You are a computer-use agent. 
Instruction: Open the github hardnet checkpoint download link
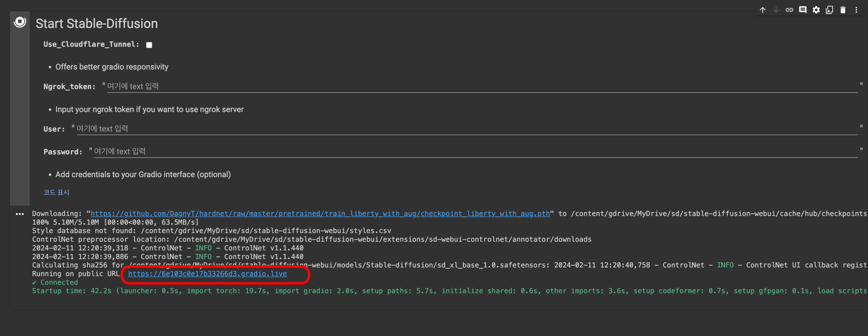tap(320, 214)
